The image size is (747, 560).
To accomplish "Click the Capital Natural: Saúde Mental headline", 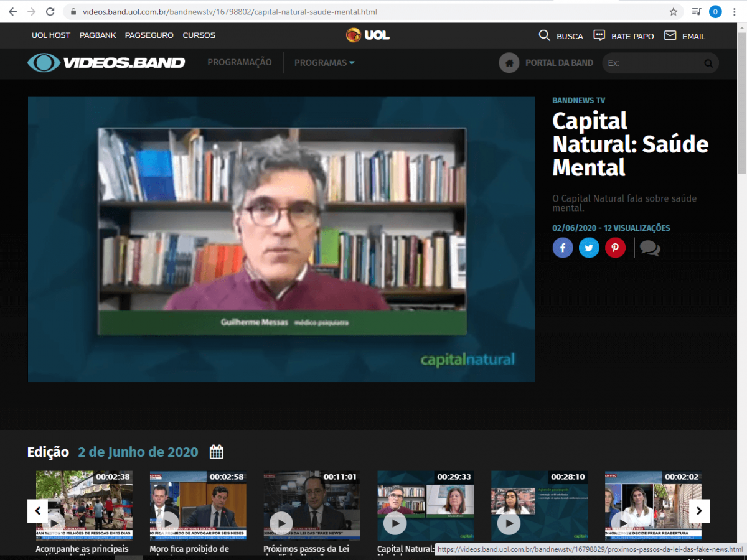I will tap(631, 144).
